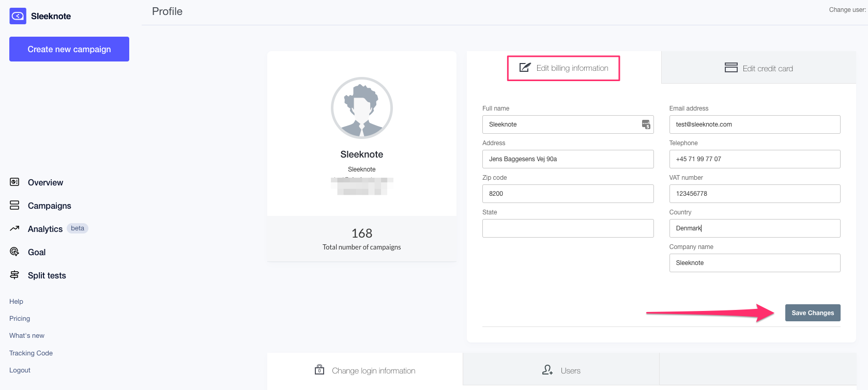
Task: Open the Change login information tab
Action: [365, 370]
